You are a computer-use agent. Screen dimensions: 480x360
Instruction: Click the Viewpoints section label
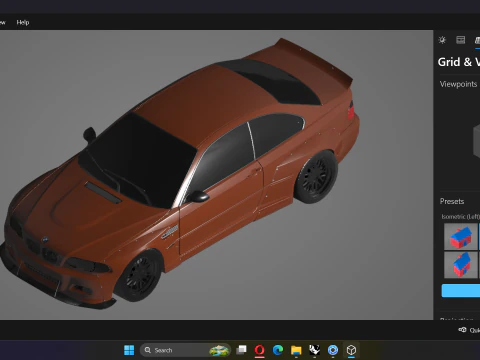pyautogui.click(x=458, y=84)
